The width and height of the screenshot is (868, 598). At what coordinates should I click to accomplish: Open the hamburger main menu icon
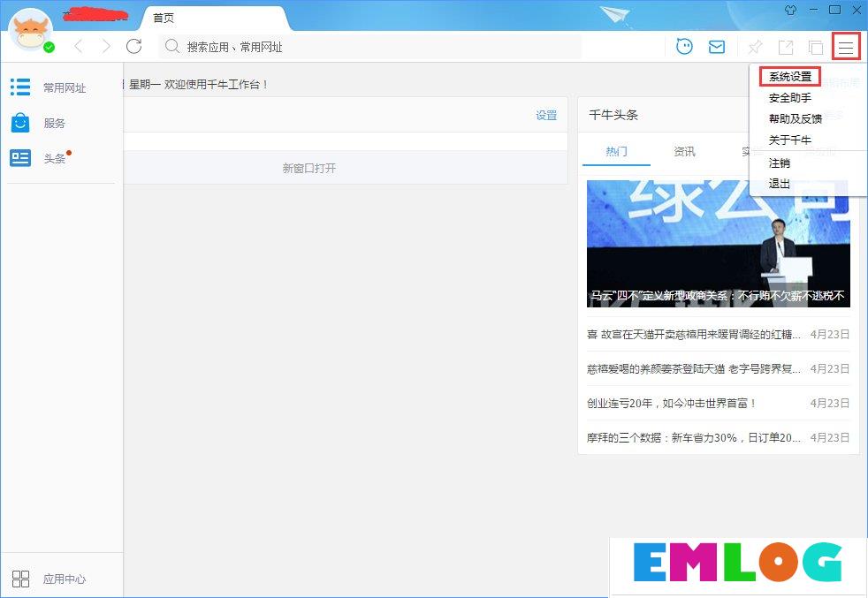[845, 47]
